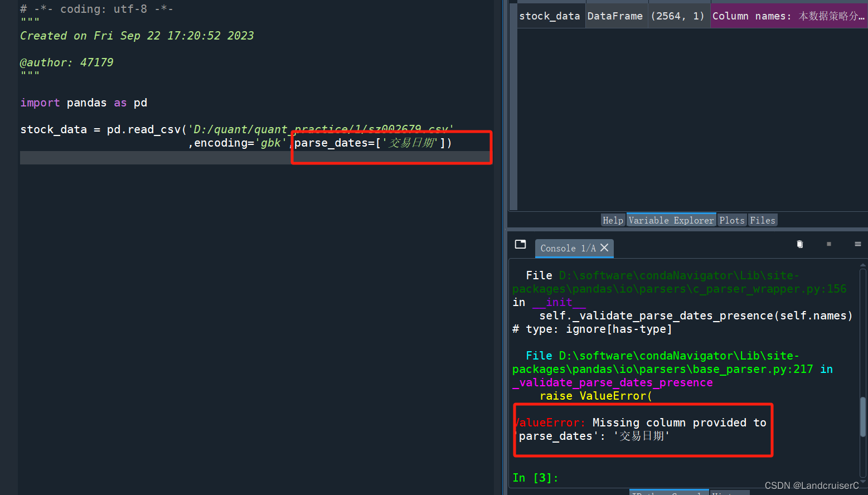Switch to the History tab
868x495 pixels.
730,493
